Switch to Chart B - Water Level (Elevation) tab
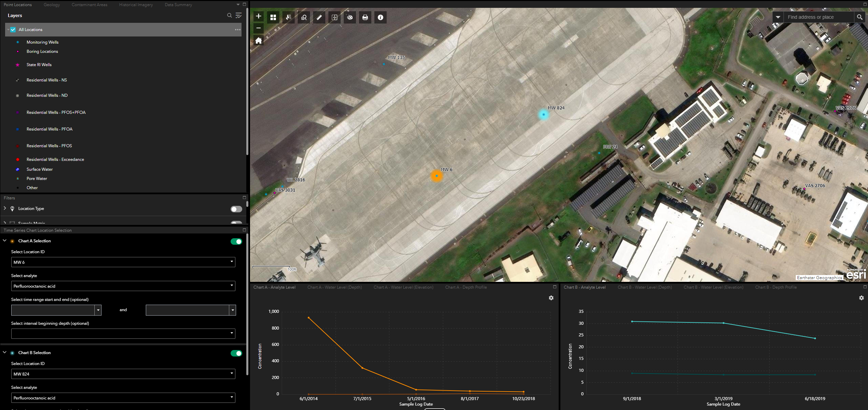This screenshot has height=410, width=868. pos(714,287)
